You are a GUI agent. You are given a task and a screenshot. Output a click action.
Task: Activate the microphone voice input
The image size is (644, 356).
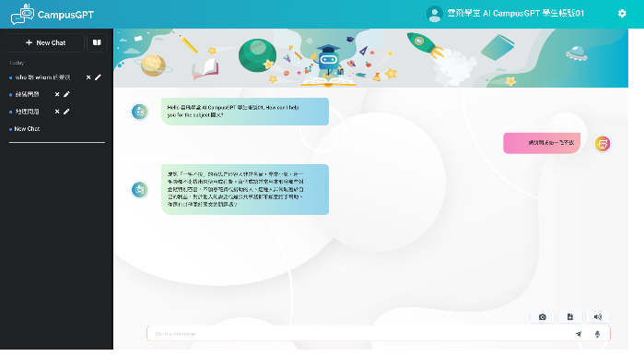click(x=597, y=334)
